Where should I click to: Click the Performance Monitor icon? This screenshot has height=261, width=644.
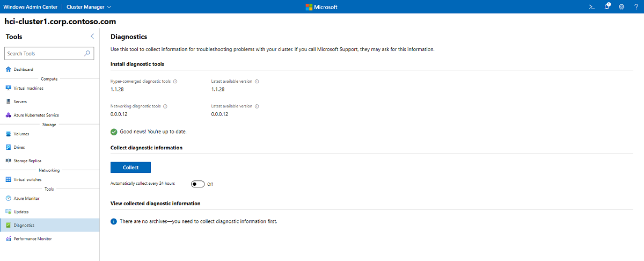point(8,238)
